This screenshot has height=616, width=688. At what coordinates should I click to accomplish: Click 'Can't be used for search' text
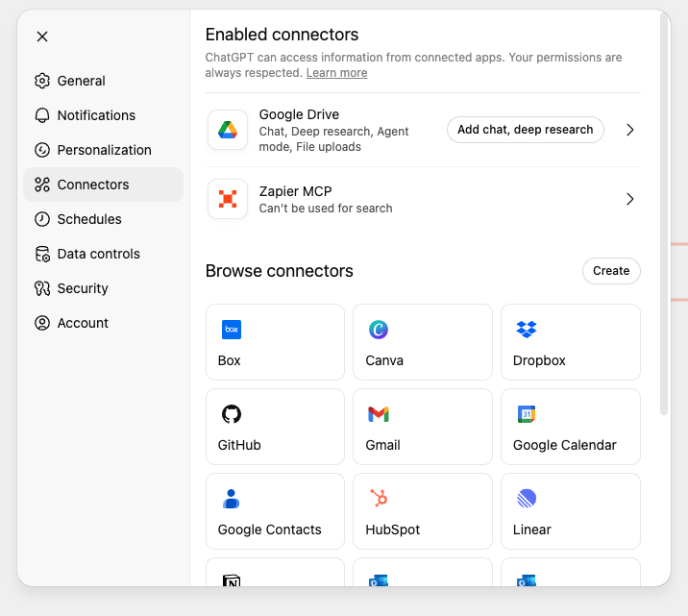point(326,209)
